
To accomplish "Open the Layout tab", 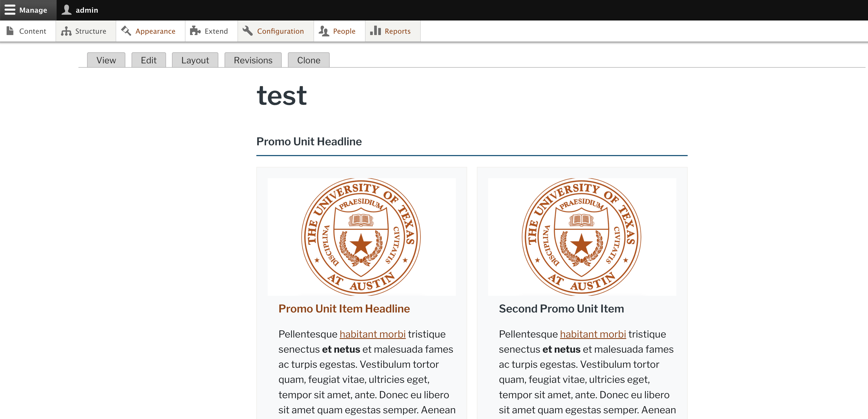I will [x=195, y=60].
